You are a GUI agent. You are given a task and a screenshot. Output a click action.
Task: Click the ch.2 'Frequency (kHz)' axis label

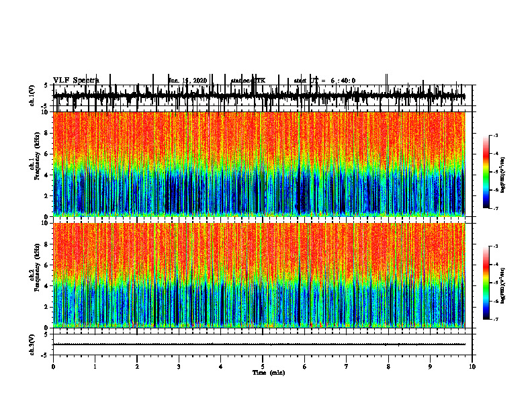[38, 267]
